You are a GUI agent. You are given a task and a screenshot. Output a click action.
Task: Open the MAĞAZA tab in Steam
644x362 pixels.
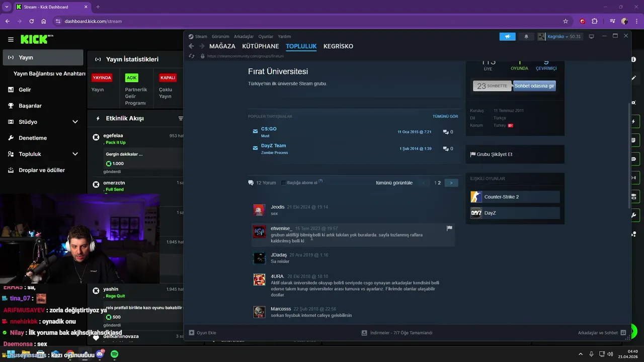222,46
